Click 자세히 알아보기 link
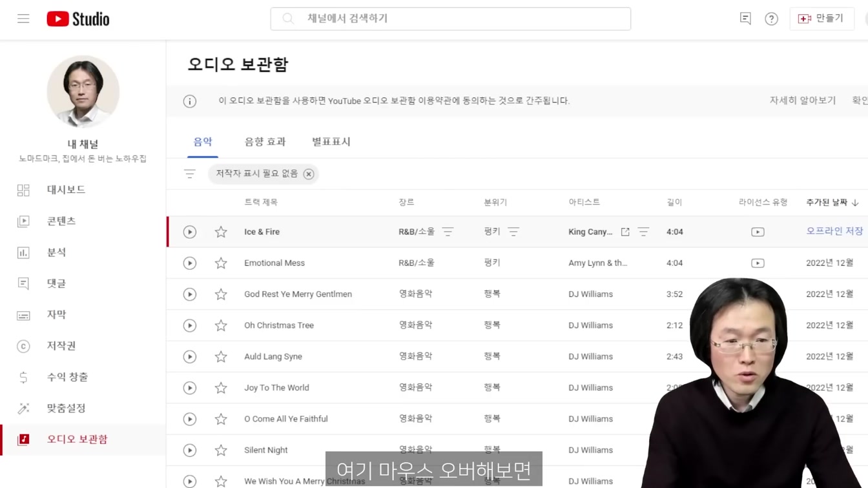Image resolution: width=868 pixels, height=488 pixels. [x=802, y=101]
